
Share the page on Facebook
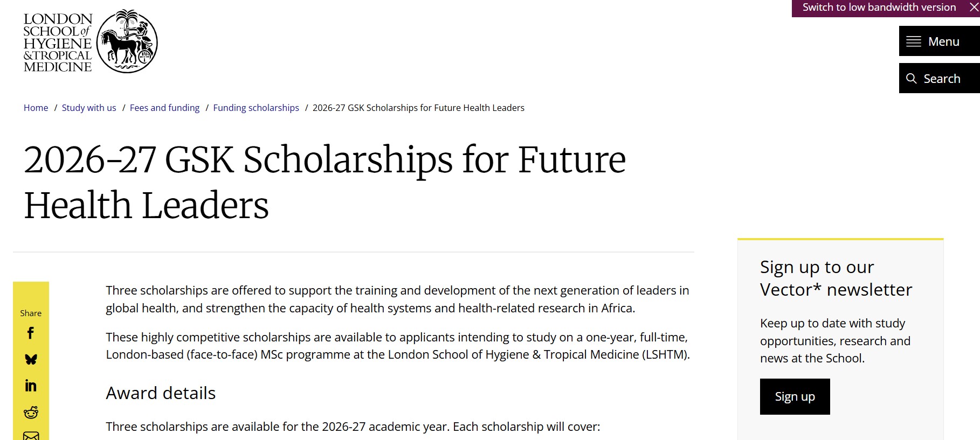(x=31, y=333)
